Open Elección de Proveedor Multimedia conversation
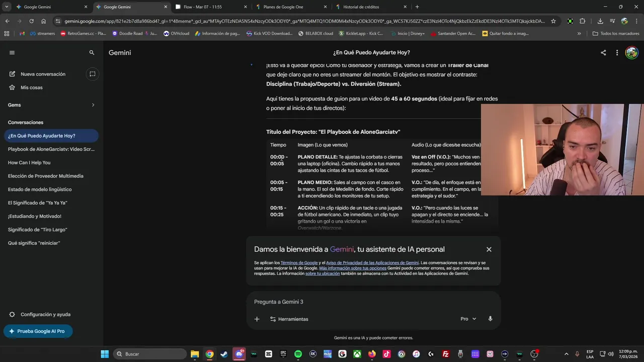This screenshot has height=362, width=644. (51, 176)
